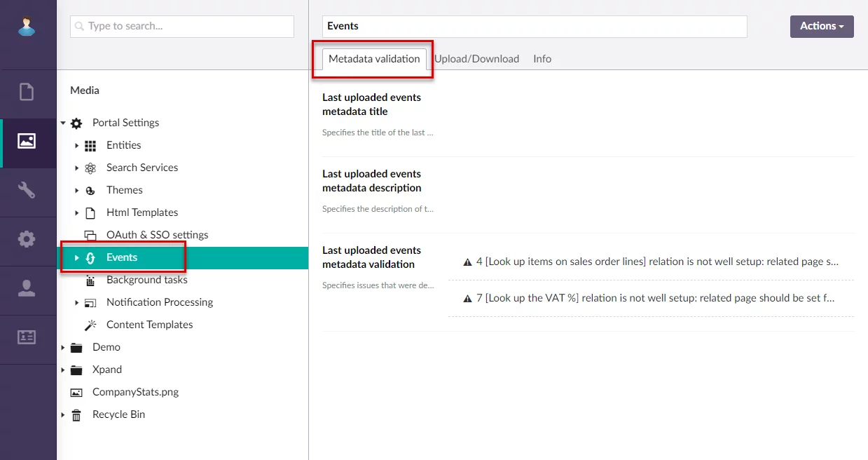Viewport: 868px width, 460px height.
Task: Open the Content section document icon
Action: 27,92
